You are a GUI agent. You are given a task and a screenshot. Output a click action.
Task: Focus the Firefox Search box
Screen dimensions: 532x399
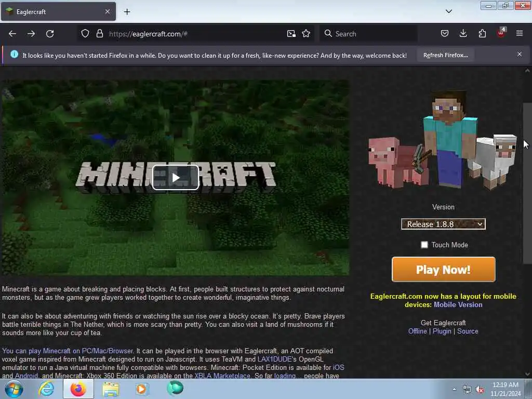pyautogui.click(x=368, y=34)
